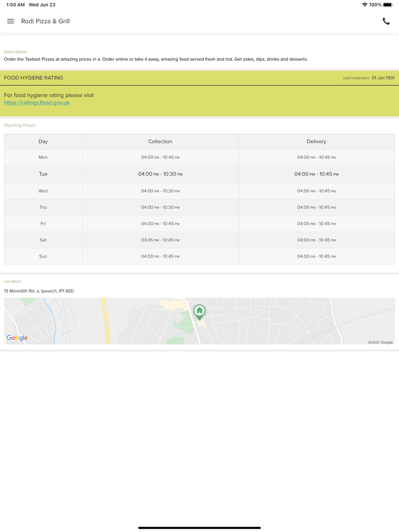Viewport: 399px width, 532px height.
Task: Click the Opening Hours label
Action: pos(20,125)
